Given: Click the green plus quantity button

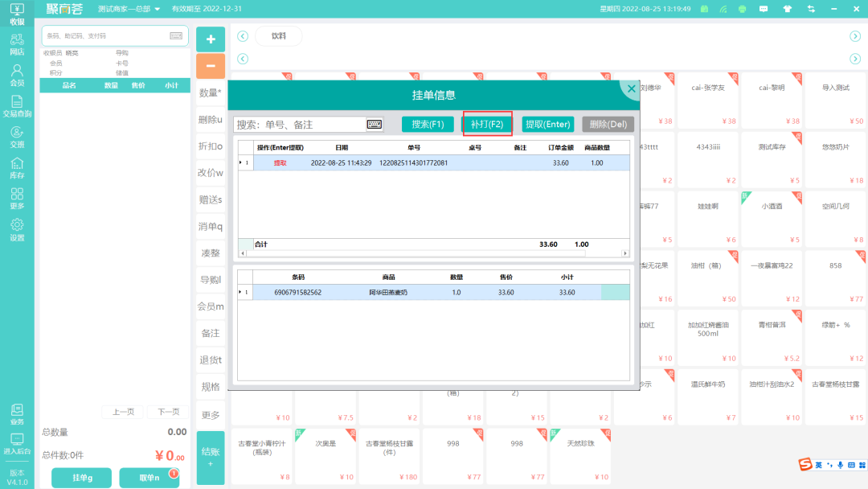Looking at the screenshot, I should 211,39.
